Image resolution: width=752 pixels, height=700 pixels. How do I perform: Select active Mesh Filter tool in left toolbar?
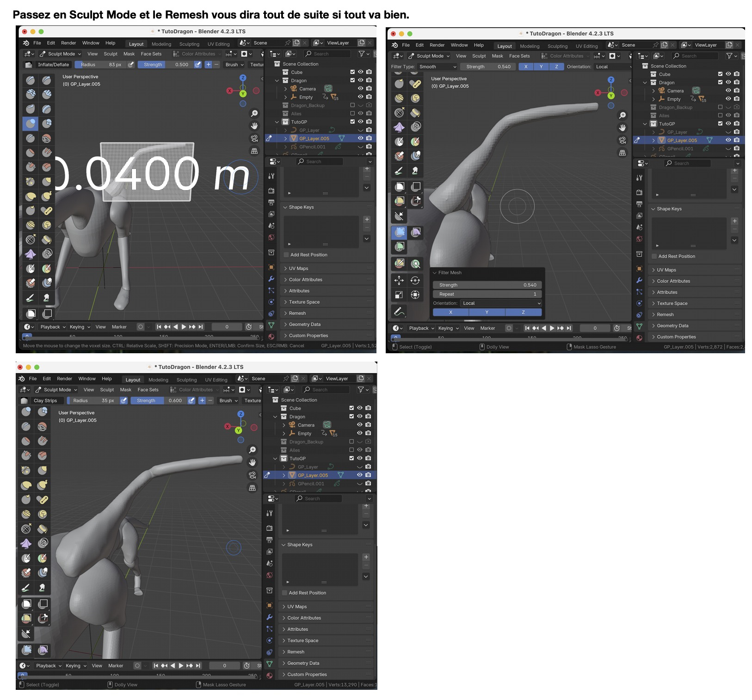click(x=400, y=232)
